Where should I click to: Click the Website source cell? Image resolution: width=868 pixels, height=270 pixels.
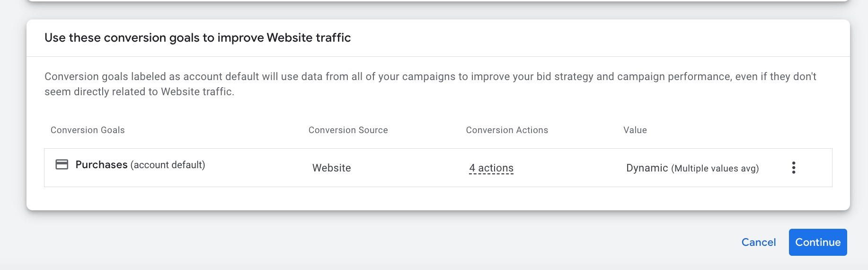(332, 168)
